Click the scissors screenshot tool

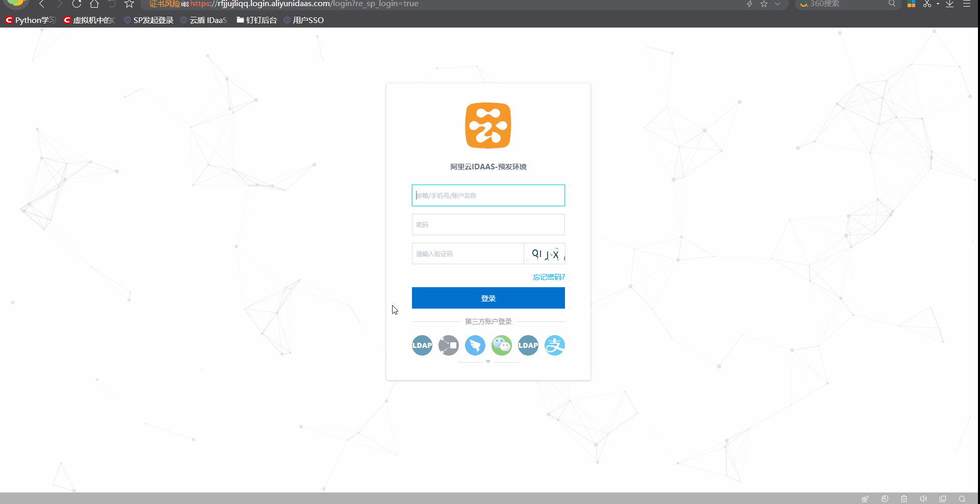click(x=927, y=4)
